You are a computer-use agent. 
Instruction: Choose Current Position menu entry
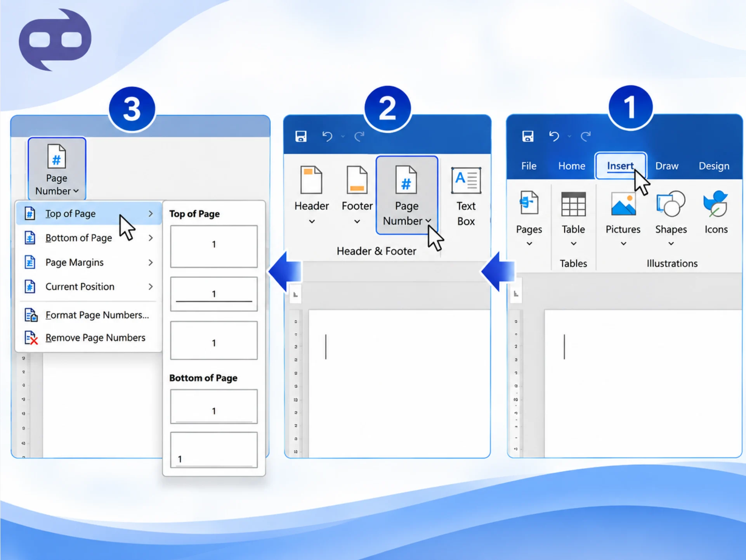[x=89, y=286]
